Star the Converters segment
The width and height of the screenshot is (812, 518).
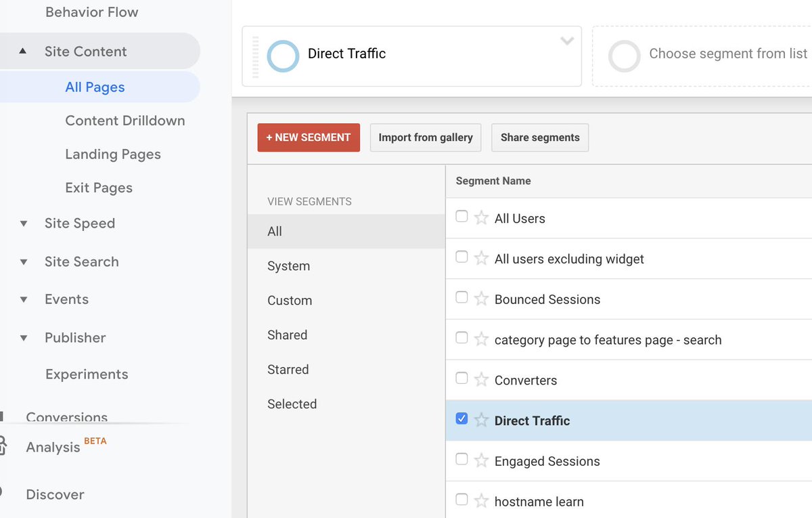coord(481,379)
